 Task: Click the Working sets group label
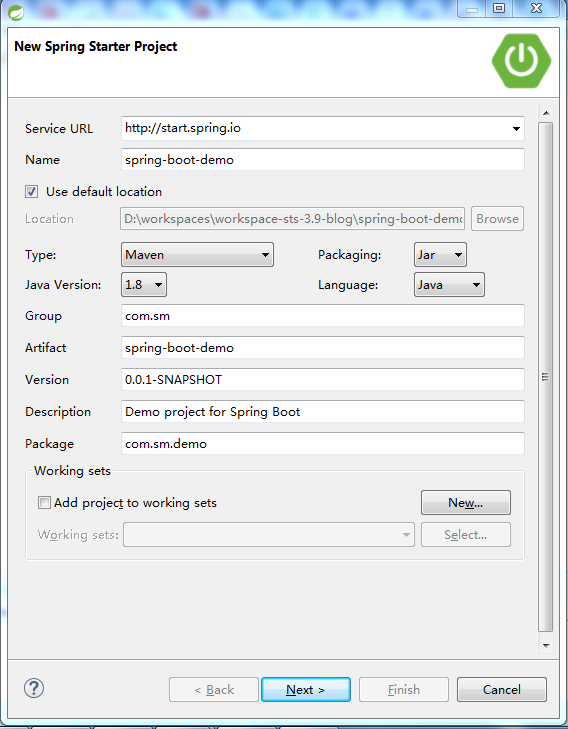[x=73, y=471]
